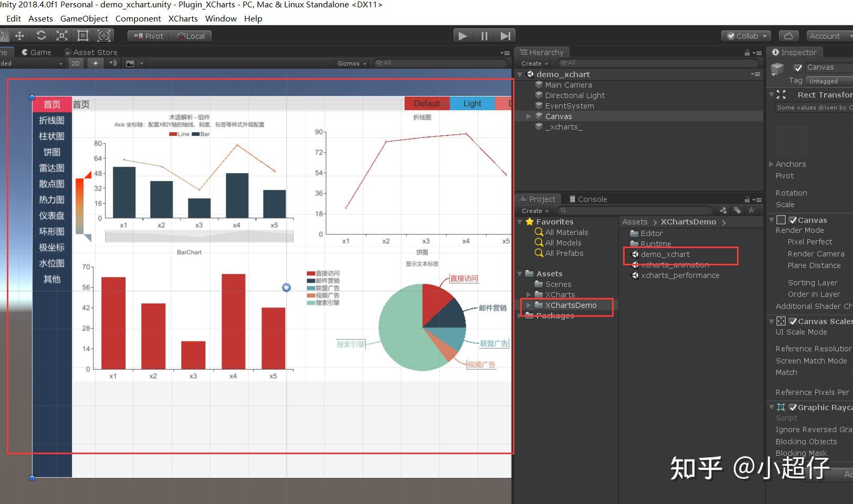Screen dimensions: 853x504
Task: Click the Light theme button in demo
Action: click(x=472, y=103)
